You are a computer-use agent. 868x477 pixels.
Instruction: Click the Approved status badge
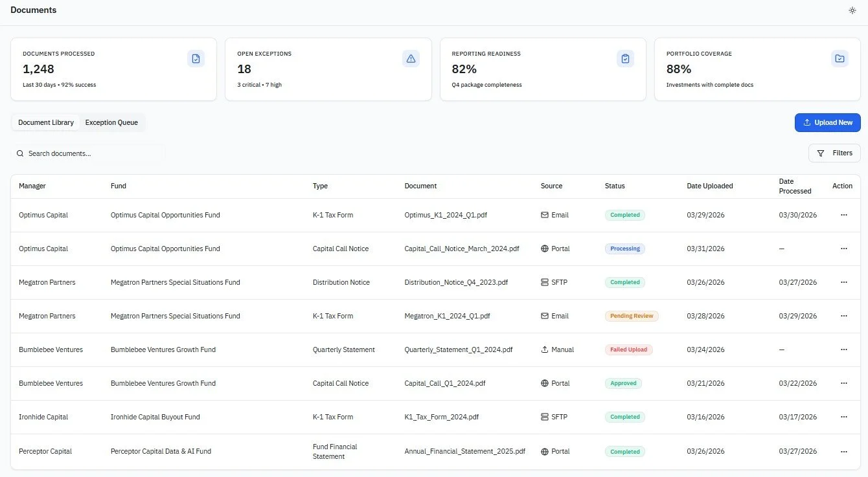click(x=623, y=383)
